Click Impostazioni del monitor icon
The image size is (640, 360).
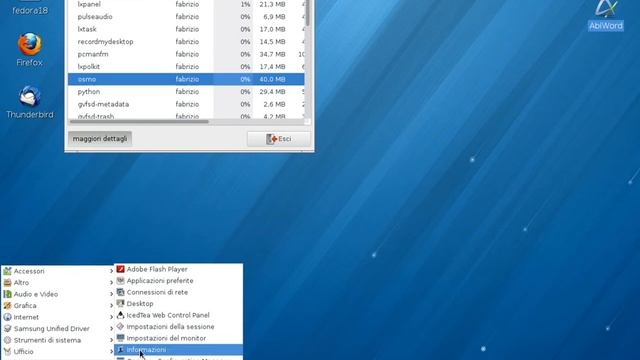pyautogui.click(x=120, y=338)
